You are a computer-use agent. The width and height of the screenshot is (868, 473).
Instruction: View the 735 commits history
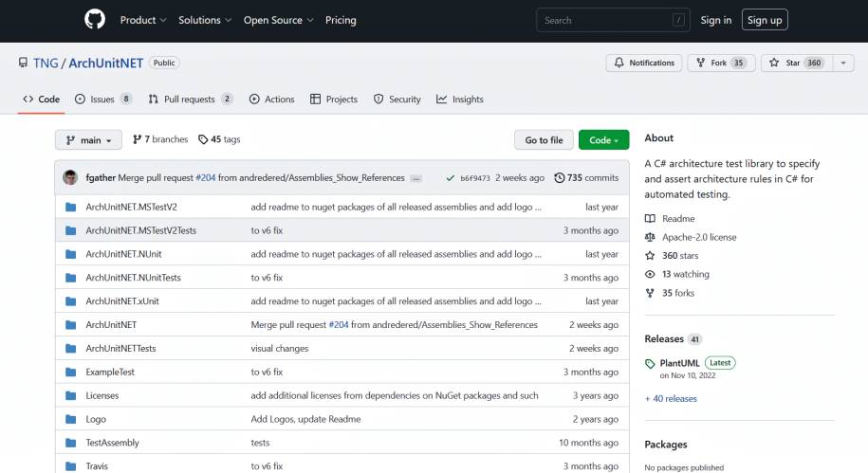point(586,177)
